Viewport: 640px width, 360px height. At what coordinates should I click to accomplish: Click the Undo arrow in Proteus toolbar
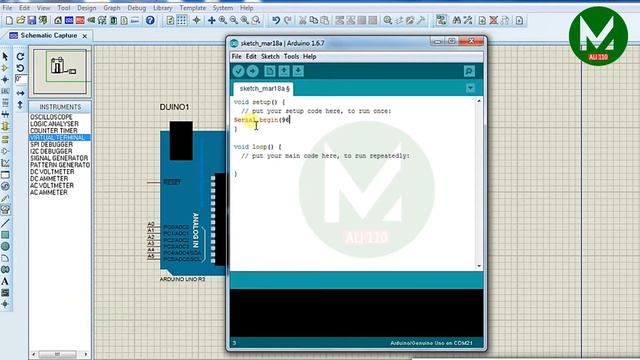276,20
